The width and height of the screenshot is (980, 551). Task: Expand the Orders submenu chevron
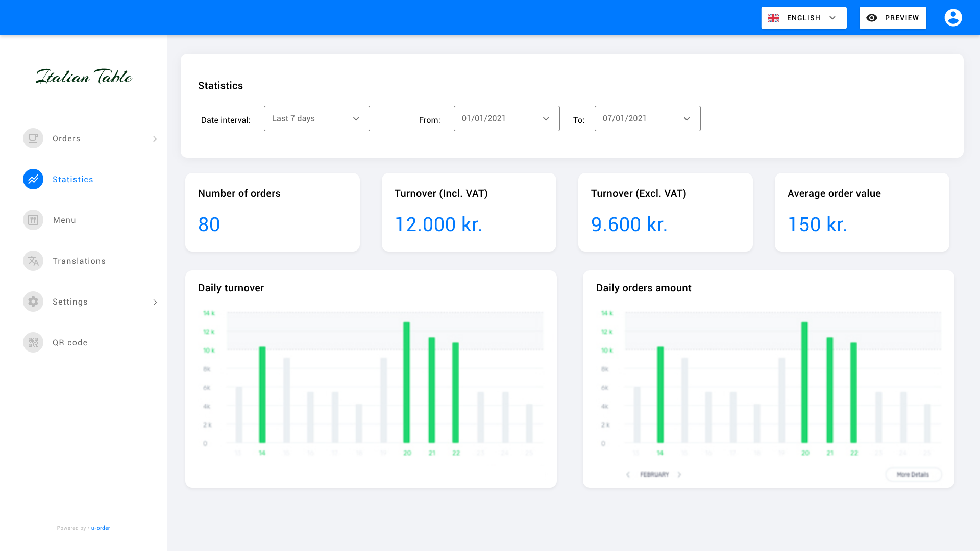tap(155, 139)
